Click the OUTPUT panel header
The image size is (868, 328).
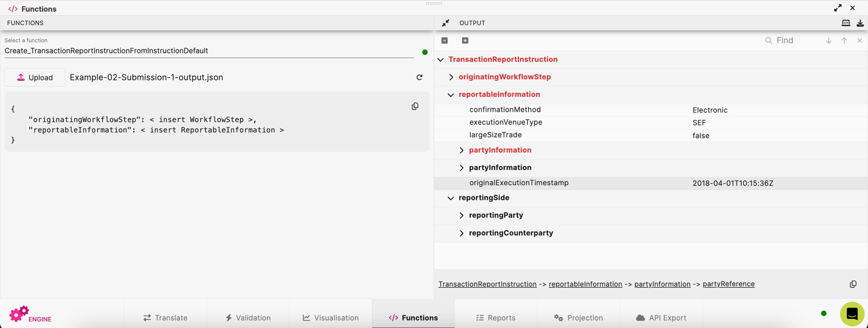pos(472,23)
